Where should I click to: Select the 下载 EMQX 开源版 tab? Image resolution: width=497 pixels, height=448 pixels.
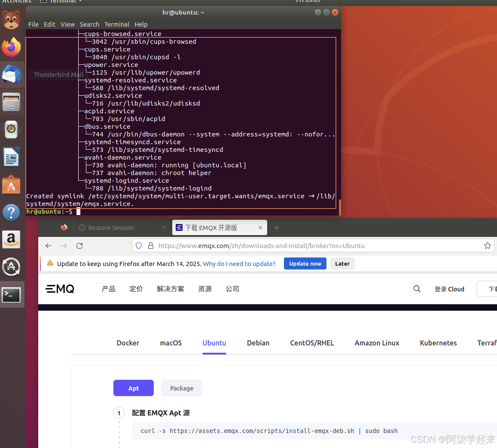tap(220, 227)
